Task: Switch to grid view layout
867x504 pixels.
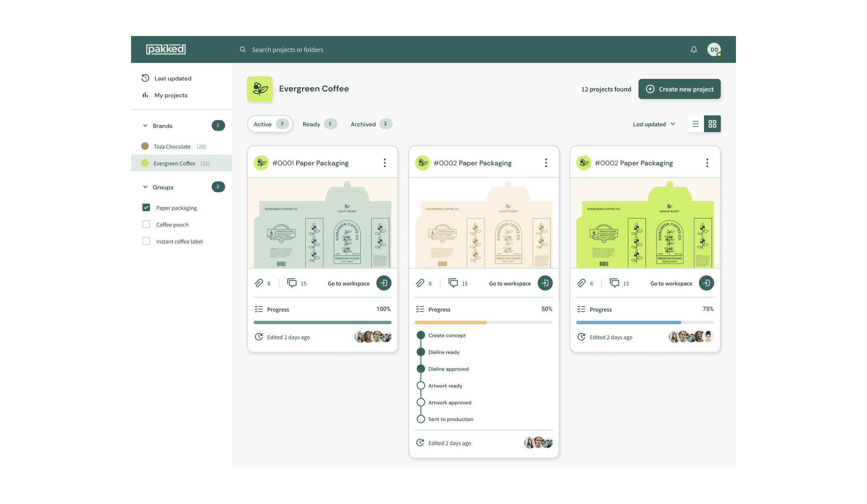Action: point(712,124)
